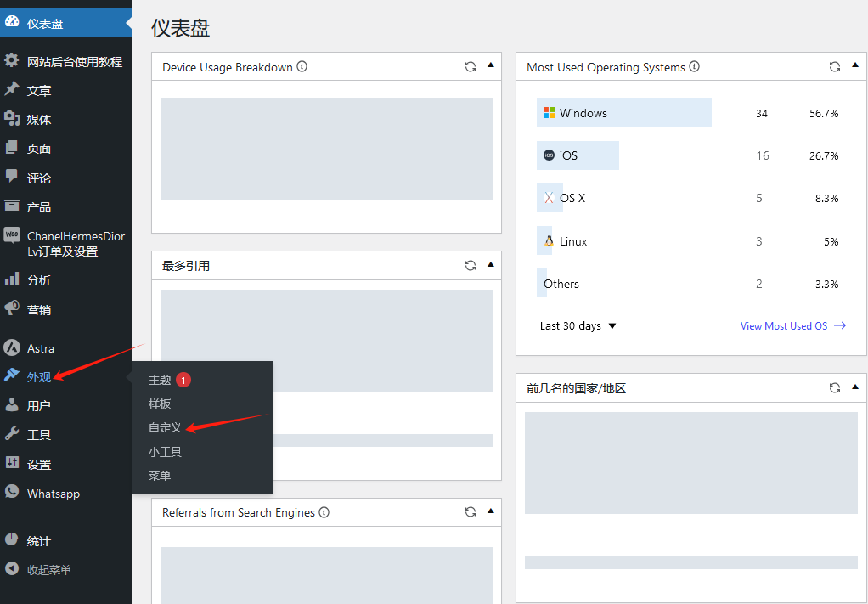Click the 设置 settings icon in sidebar
This screenshot has height=604, width=868.
tap(12, 464)
